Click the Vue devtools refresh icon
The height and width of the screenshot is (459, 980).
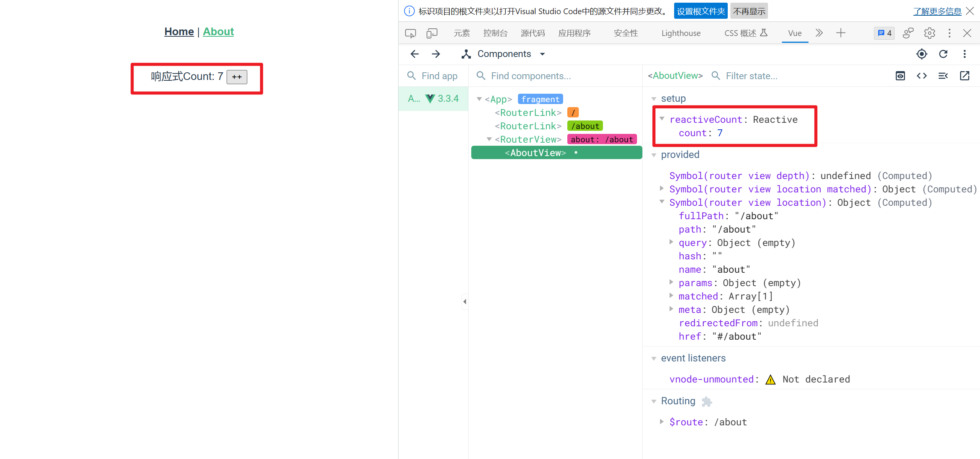coord(943,54)
